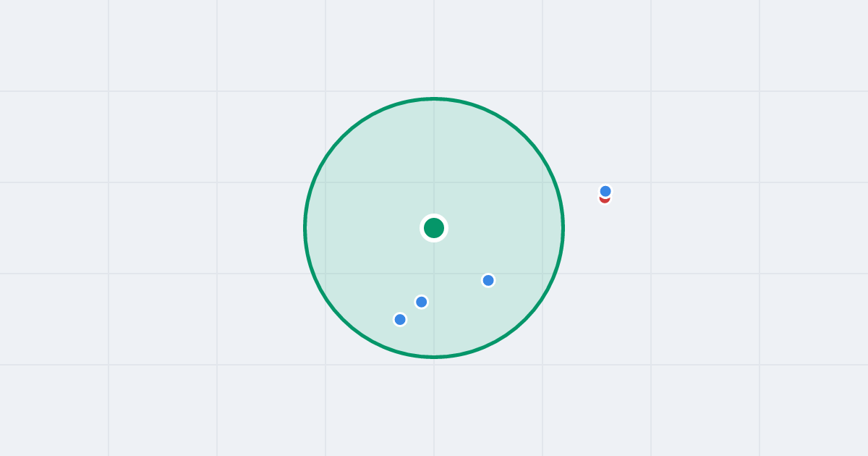Select the lowest blue dot inside the circle
The image size is (868, 456).
click(x=400, y=319)
